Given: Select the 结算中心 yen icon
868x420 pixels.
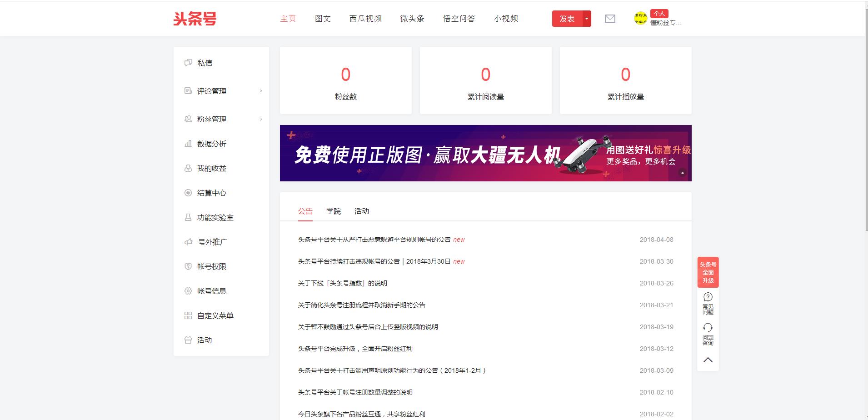Looking at the screenshot, I should [188, 193].
